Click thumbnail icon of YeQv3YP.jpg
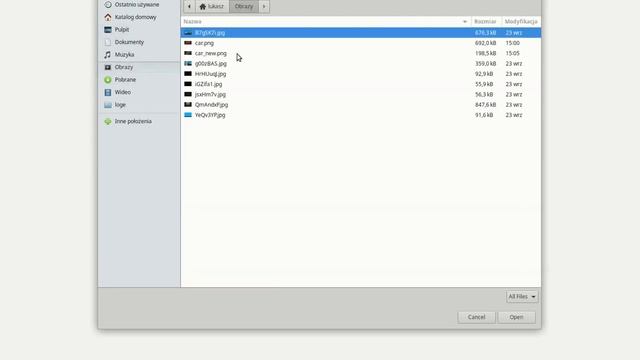The height and width of the screenshot is (360, 640). (188, 115)
